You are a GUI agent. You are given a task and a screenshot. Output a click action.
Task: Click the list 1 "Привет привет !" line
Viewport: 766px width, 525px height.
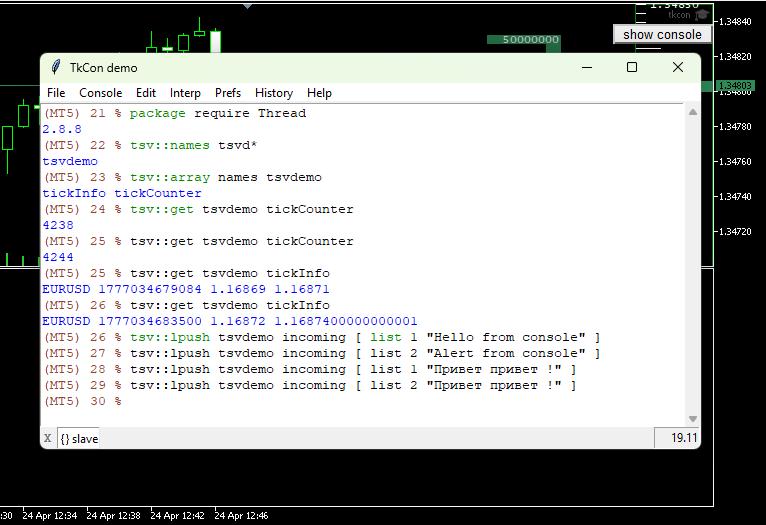click(310, 369)
